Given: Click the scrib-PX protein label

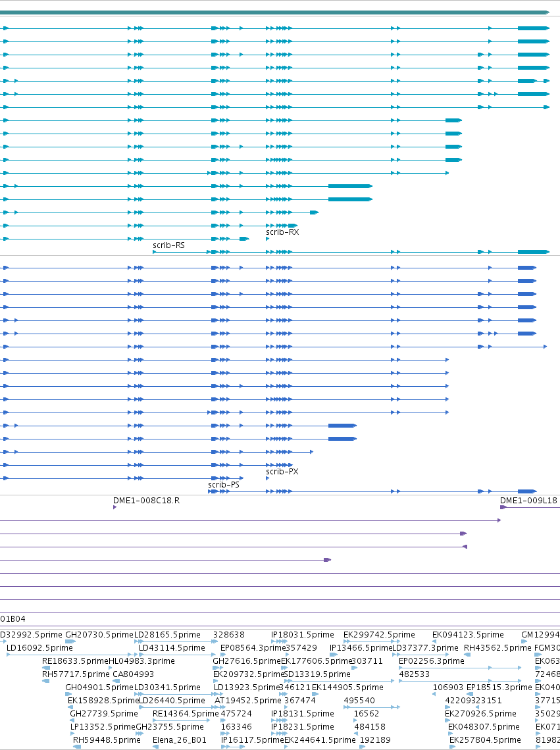Looking at the screenshot, I should tap(282, 472).
